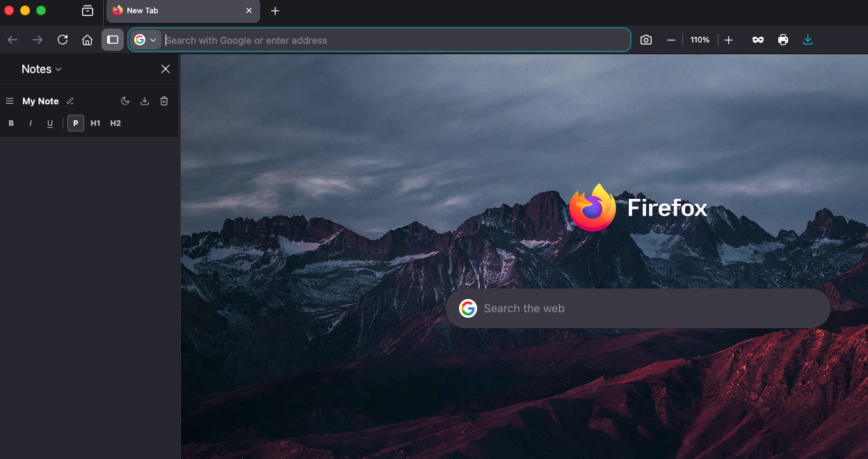Open the Notes panel dropdown
Viewport: 868px width, 459px height.
pyautogui.click(x=42, y=69)
